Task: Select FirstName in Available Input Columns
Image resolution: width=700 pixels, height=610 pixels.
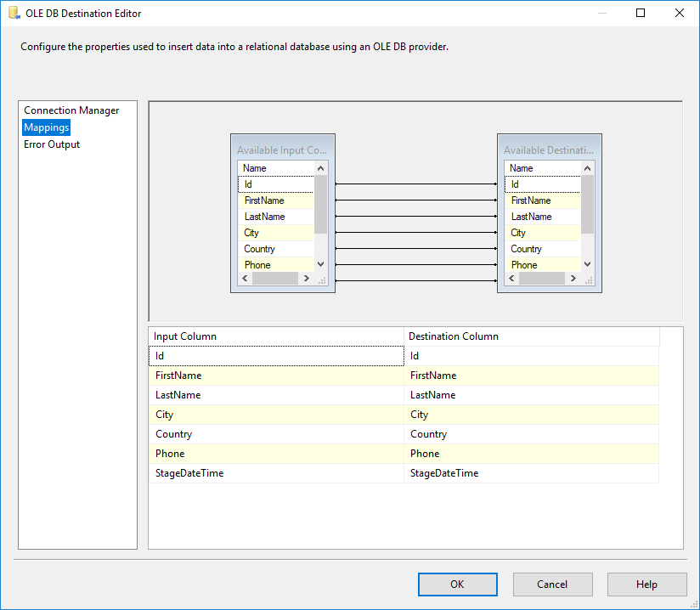Action: point(276,201)
